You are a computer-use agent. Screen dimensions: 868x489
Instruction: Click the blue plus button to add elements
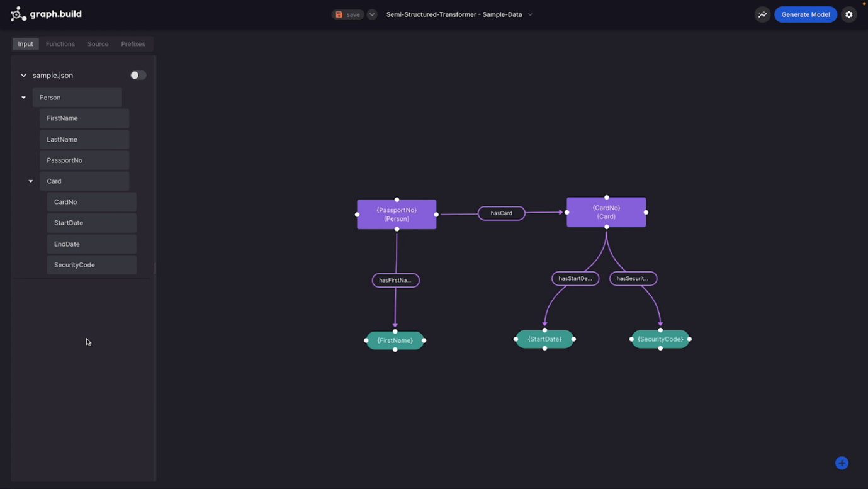842,463
